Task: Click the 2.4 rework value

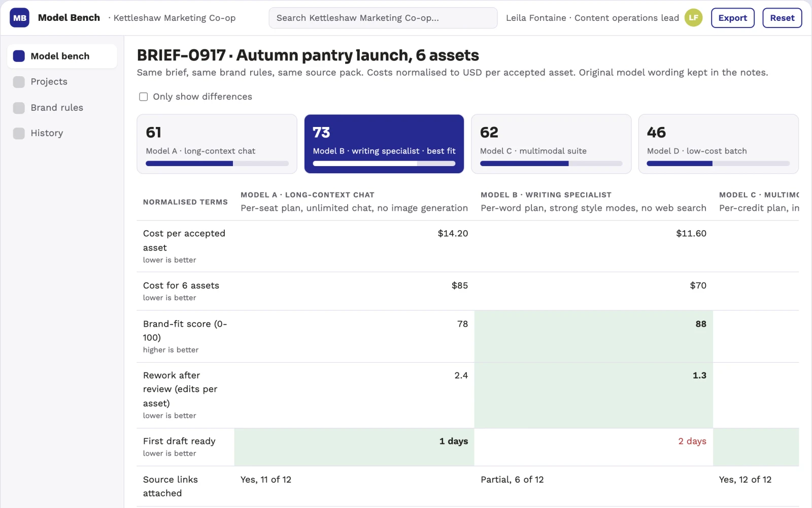Action: 461,375
